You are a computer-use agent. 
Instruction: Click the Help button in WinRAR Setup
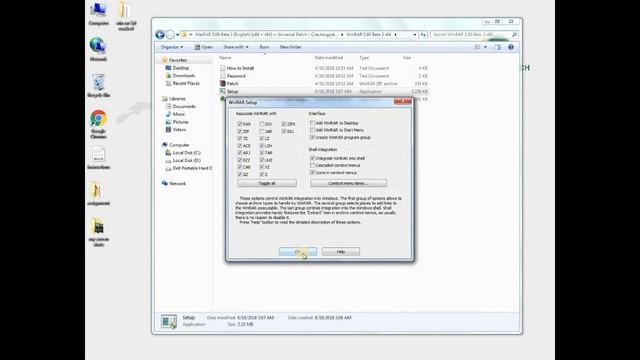(x=341, y=252)
